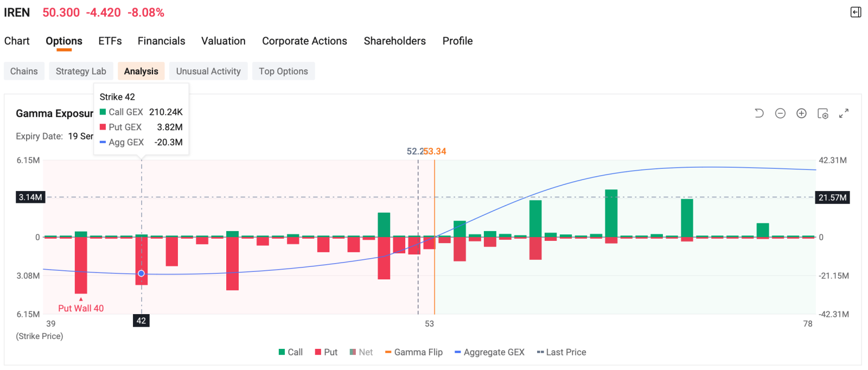Image resolution: width=868 pixels, height=370 pixels.
Task: Click the green call bar at strike 53
Action: pos(429,236)
